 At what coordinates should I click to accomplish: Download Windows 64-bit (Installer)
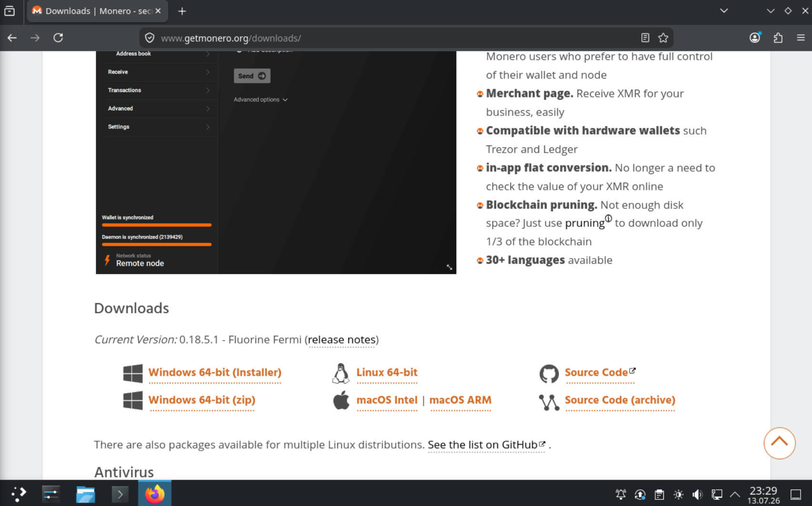click(x=215, y=372)
